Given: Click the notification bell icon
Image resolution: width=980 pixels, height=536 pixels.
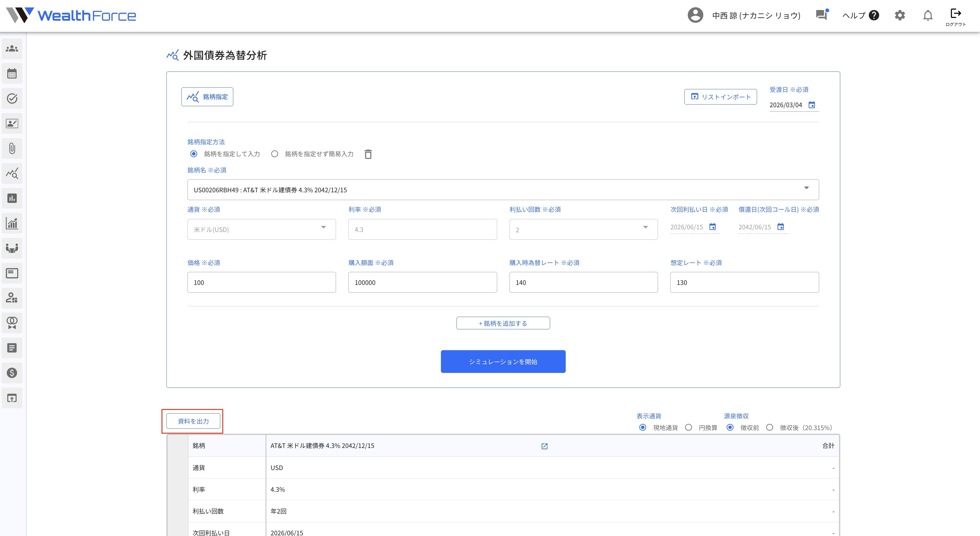Looking at the screenshot, I should 927,16.
